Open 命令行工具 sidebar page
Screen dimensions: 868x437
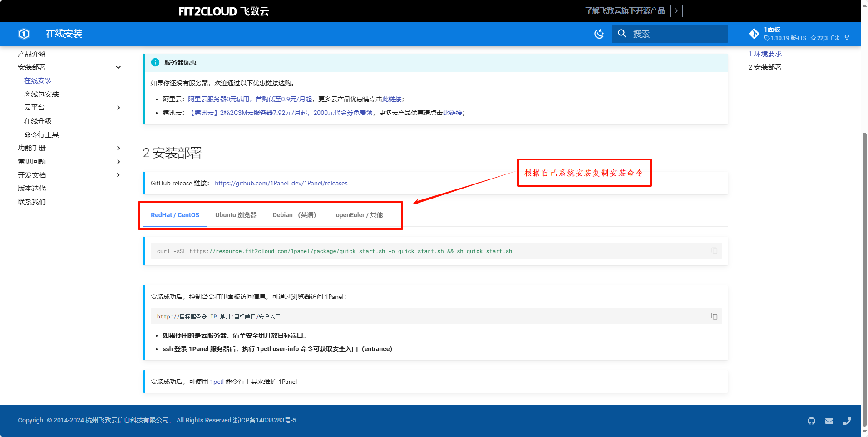click(41, 134)
